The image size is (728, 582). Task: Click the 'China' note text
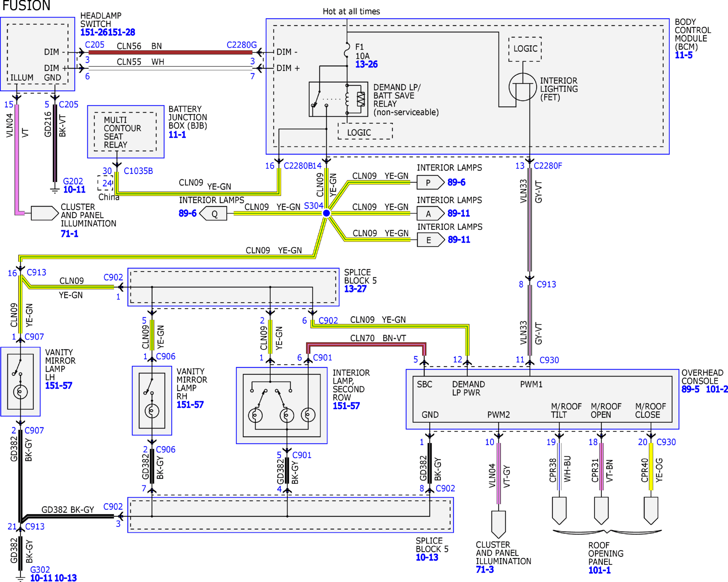[109, 197]
